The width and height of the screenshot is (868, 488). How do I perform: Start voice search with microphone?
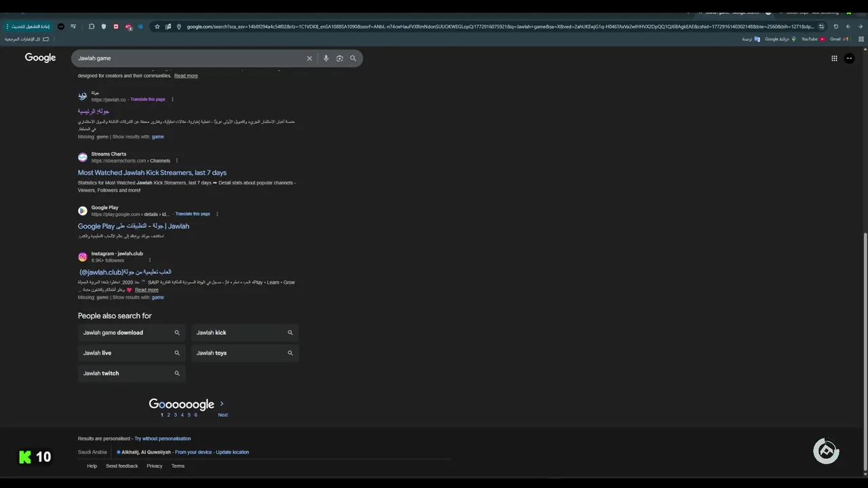(325, 58)
